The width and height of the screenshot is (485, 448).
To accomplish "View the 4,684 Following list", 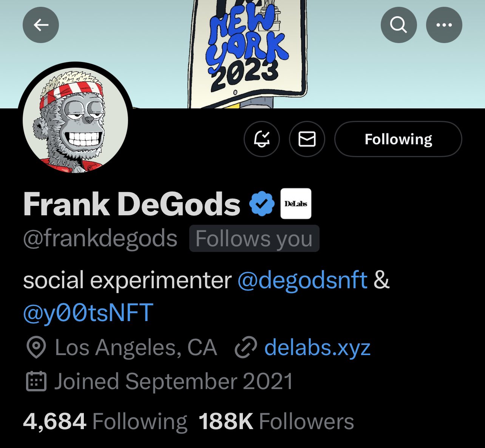I will click(x=105, y=422).
